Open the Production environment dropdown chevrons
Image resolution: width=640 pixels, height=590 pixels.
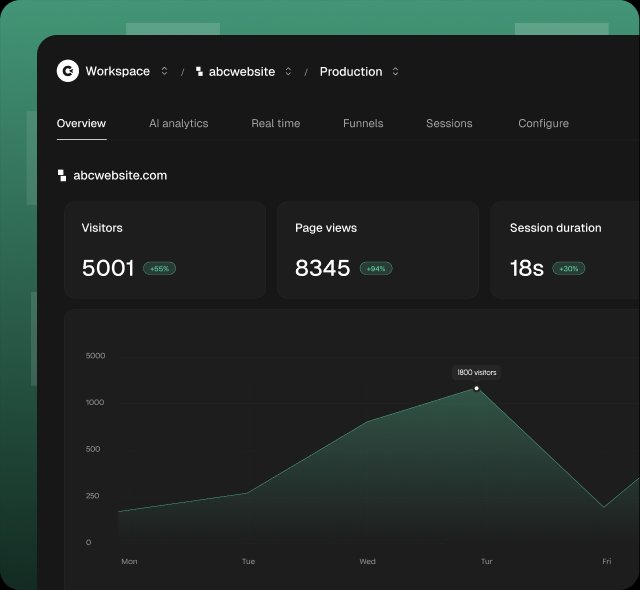[395, 71]
